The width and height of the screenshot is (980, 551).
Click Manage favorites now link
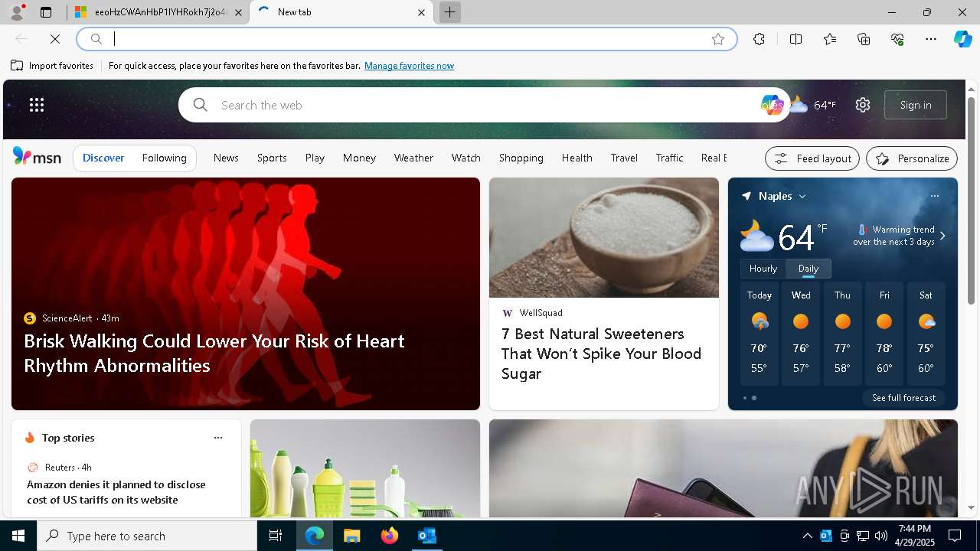tap(409, 66)
